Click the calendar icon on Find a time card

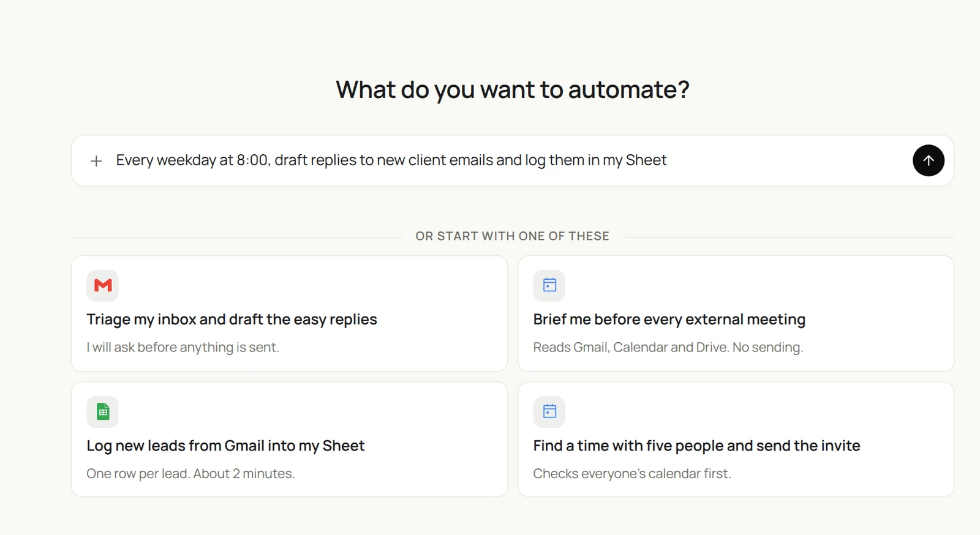point(549,412)
